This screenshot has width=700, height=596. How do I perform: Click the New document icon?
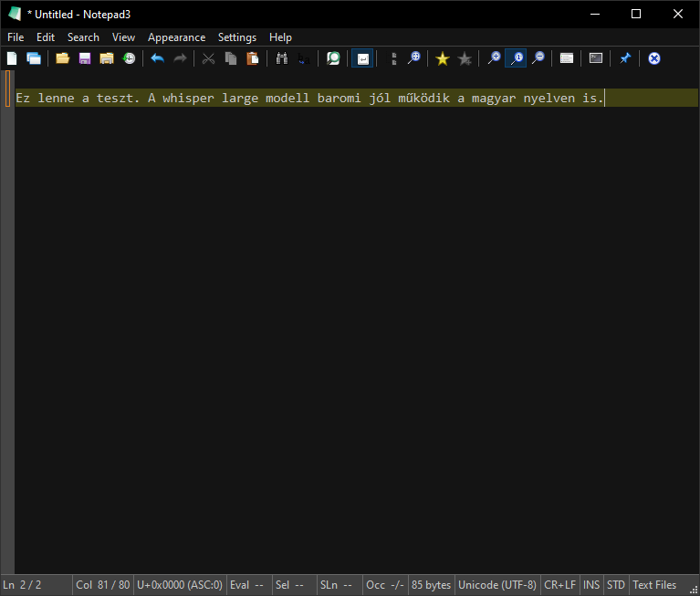12,58
